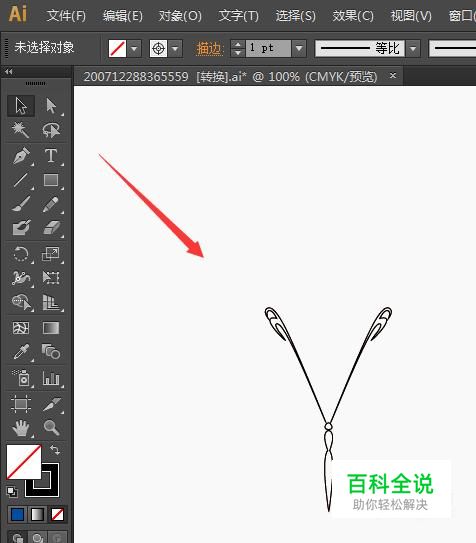Screen dimensions: 476x543
Task: Open the 描边 stroke panel link
Action: tap(209, 48)
